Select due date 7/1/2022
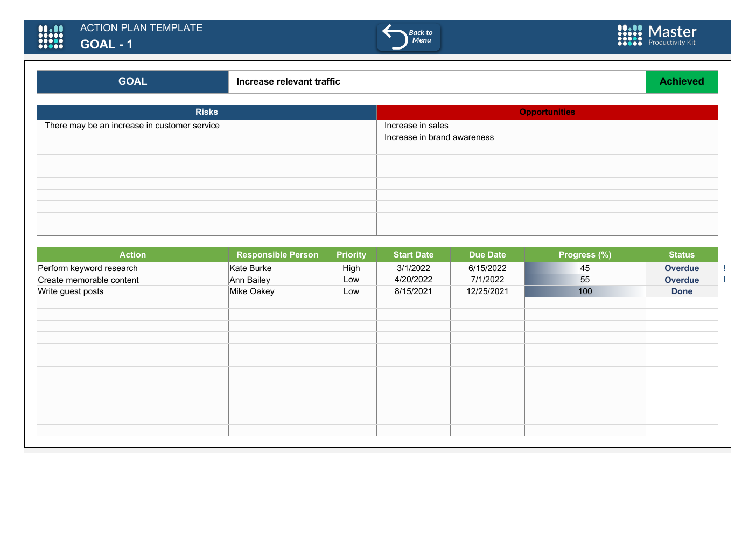756x535 pixels. tap(487, 280)
